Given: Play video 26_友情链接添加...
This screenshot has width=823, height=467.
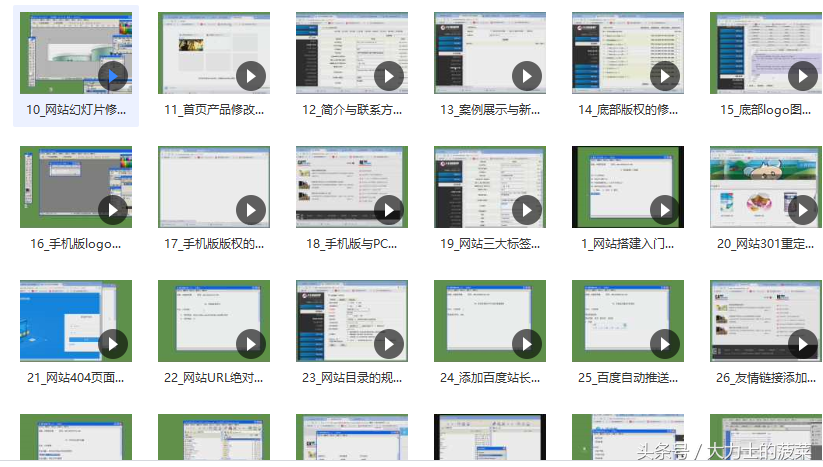Looking at the screenshot, I should coord(803,344).
